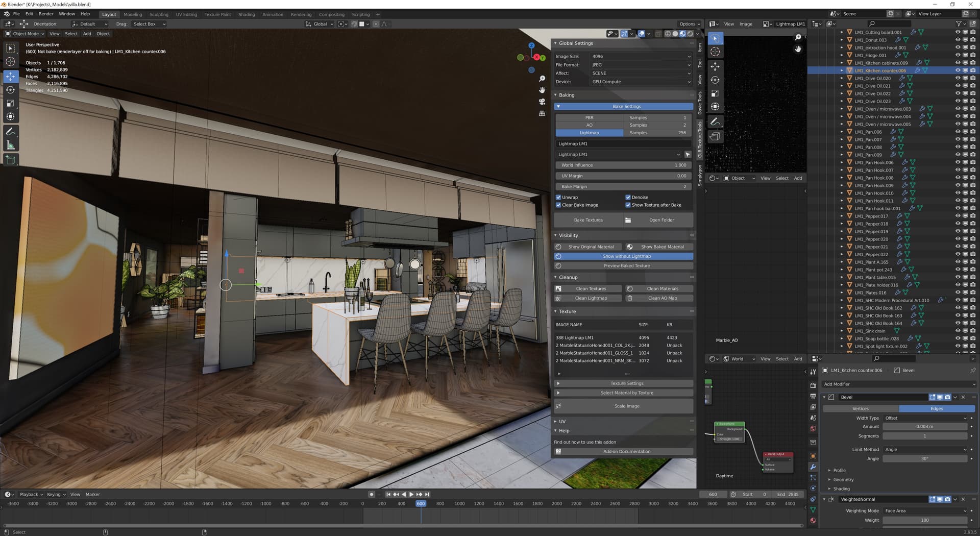
Task: Open the File Format JPEG dropdown
Action: coord(641,65)
